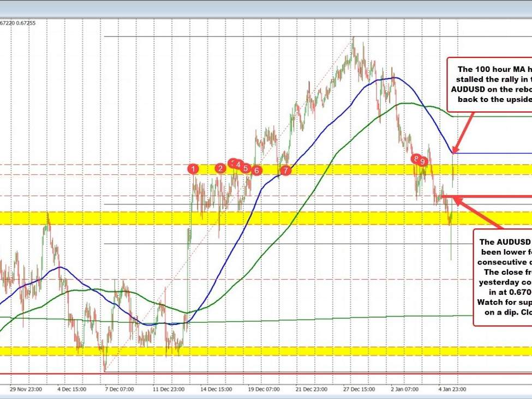Viewport: 532px width, 399px height.
Task: Select the AUDUSD consecutive days lower text box
Action: click(502, 277)
